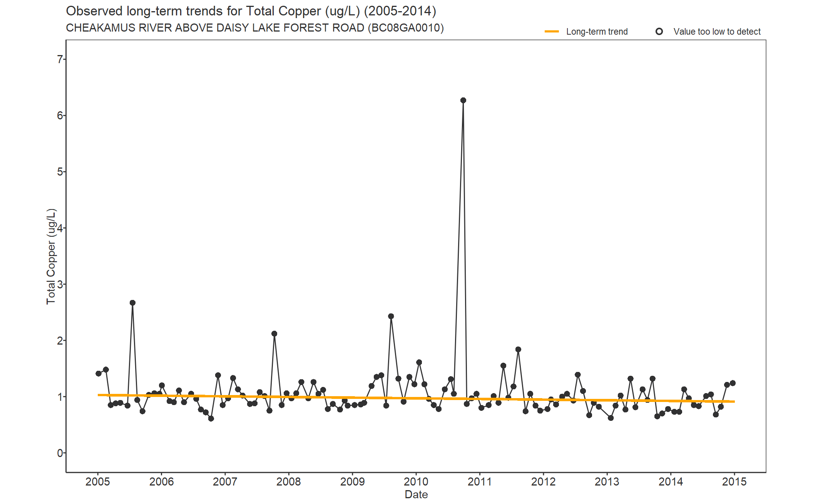Click the x-axis label 2010
Image resolution: width=813 pixels, height=504 pixels.
pos(416,482)
